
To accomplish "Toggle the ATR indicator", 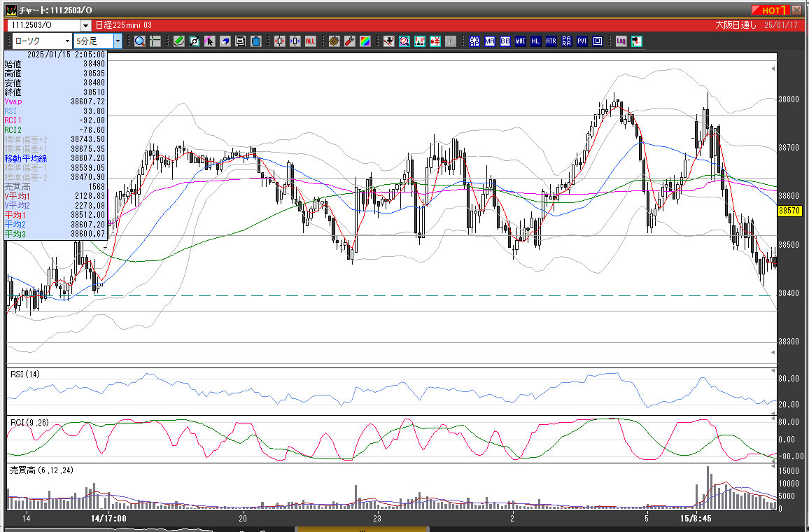I will coord(551,41).
